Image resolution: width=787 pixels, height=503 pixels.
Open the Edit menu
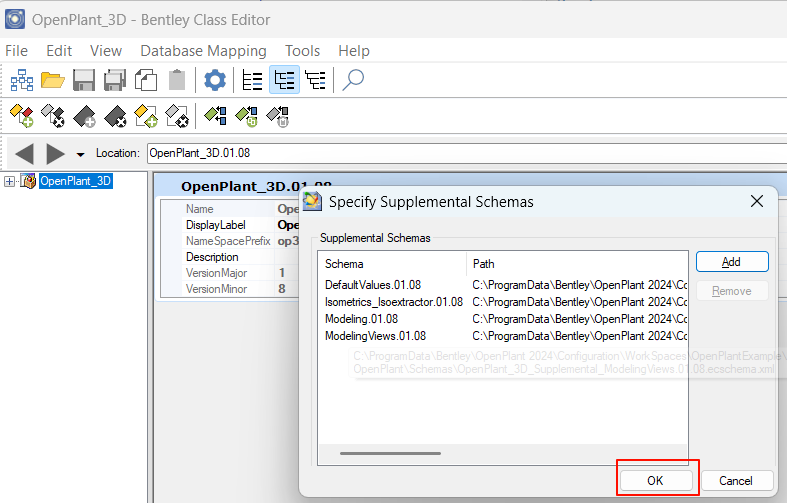(59, 51)
